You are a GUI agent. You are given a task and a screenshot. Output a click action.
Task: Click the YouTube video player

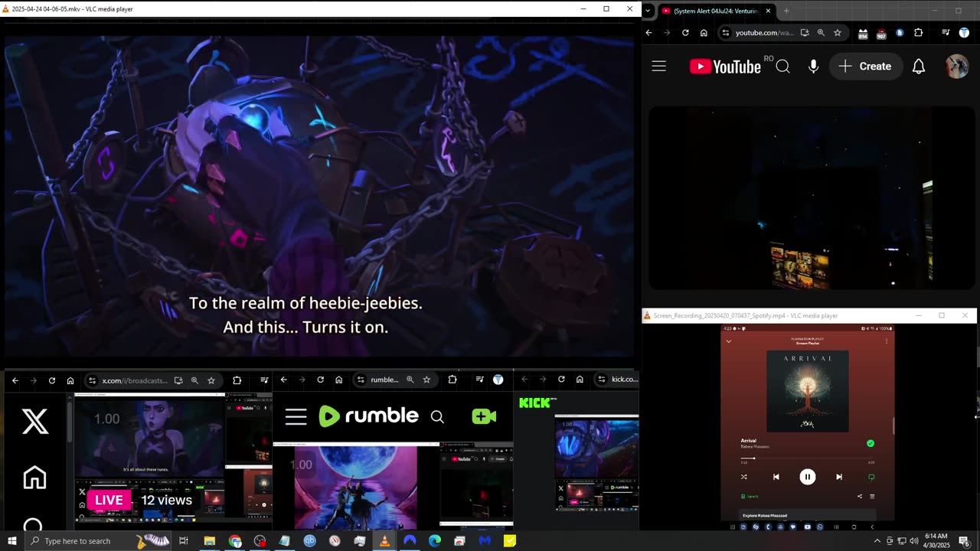click(x=812, y=198)
